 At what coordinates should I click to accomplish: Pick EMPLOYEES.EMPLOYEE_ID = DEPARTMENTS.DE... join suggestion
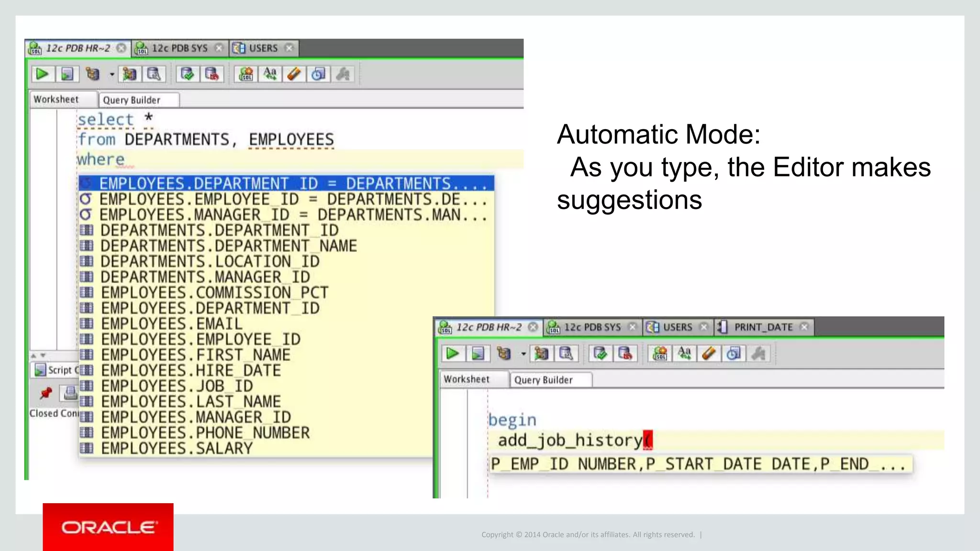(286, 199)
